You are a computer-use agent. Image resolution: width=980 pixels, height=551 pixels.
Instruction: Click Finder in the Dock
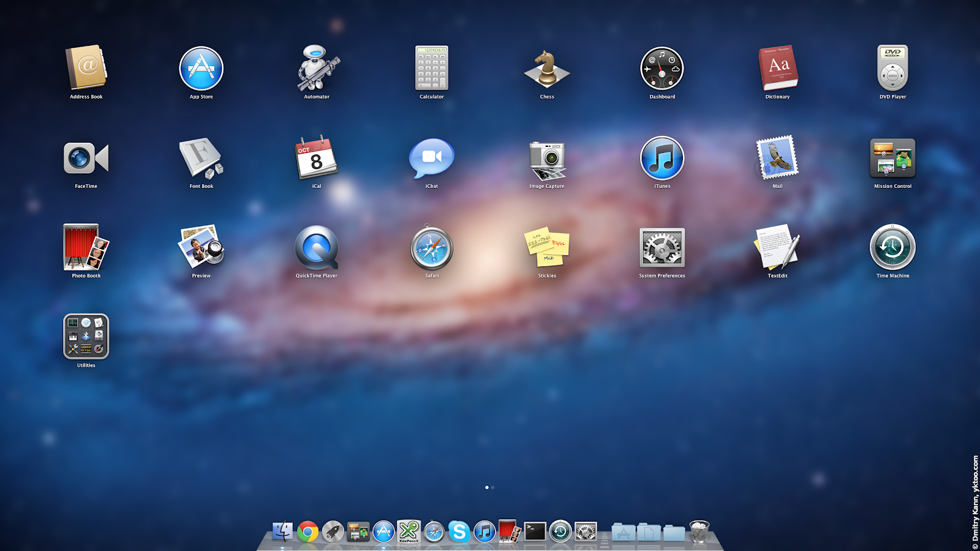[x=282, y=531]
